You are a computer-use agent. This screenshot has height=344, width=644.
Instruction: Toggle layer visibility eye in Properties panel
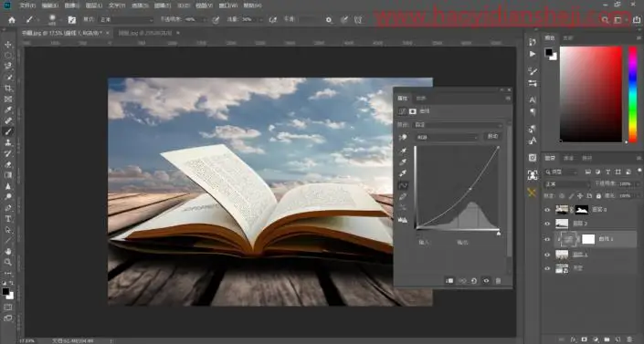coord(486,281)
